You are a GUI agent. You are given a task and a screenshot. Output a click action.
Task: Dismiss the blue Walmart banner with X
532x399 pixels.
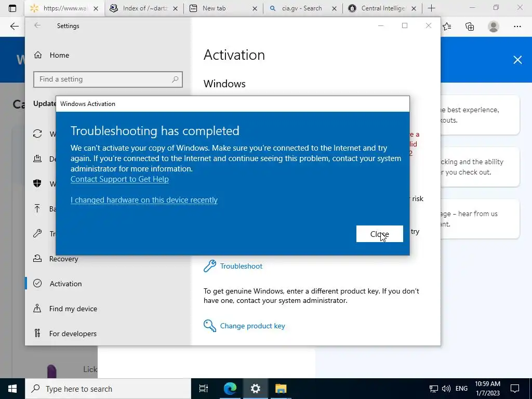tap(517, 60)
